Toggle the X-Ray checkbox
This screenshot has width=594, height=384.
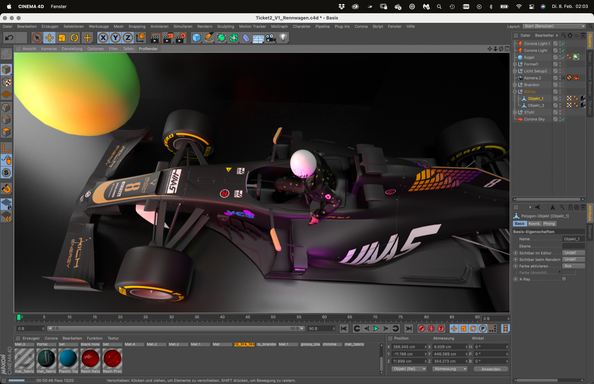pos(564,279)
